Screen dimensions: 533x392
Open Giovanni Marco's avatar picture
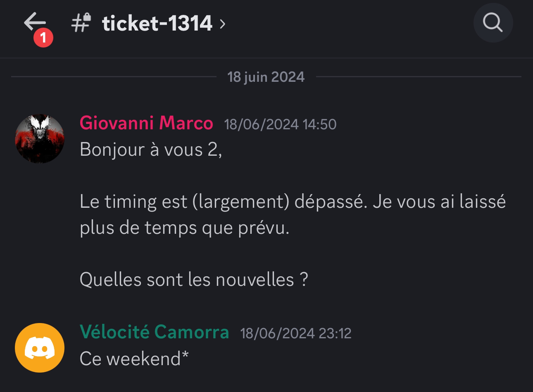[x=40, y=138]
